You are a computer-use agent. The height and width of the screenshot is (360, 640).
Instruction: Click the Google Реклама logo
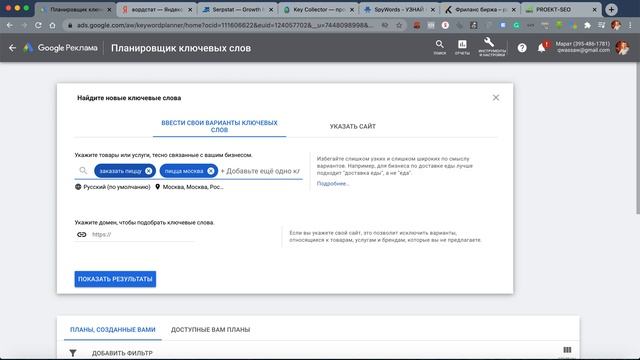pyautogui.click(x=60, y=48)
